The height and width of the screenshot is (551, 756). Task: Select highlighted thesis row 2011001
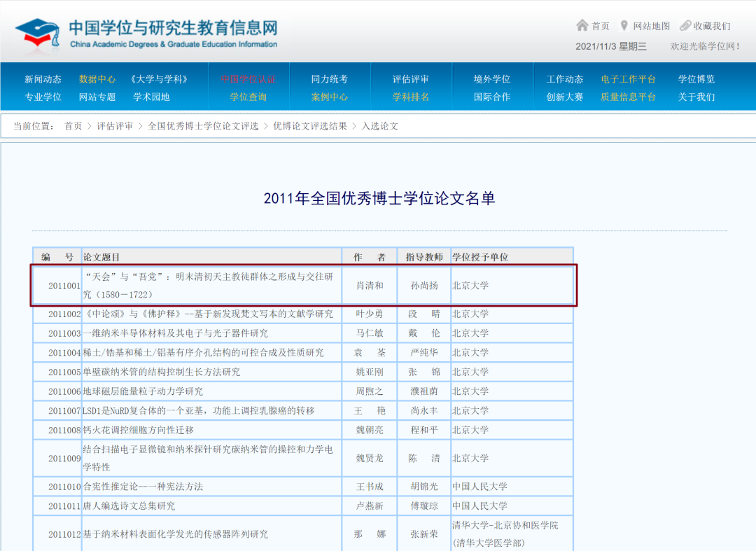coord(303,286)
